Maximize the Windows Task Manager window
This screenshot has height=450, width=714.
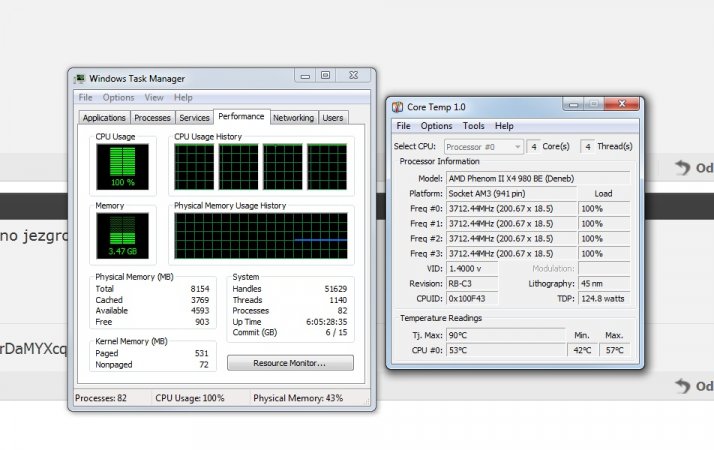[326, 76]
